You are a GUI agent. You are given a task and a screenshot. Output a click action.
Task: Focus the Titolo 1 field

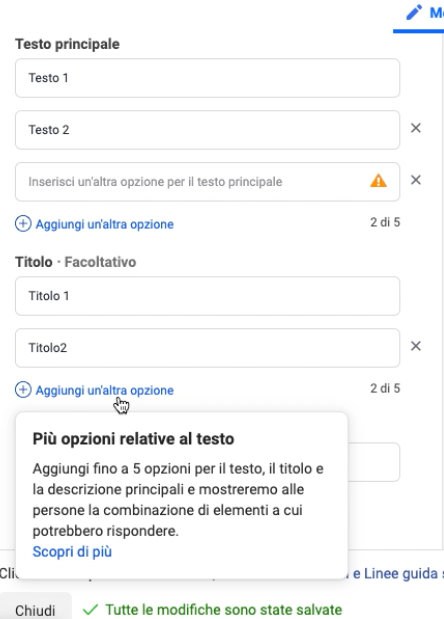(x=207, y=296)
